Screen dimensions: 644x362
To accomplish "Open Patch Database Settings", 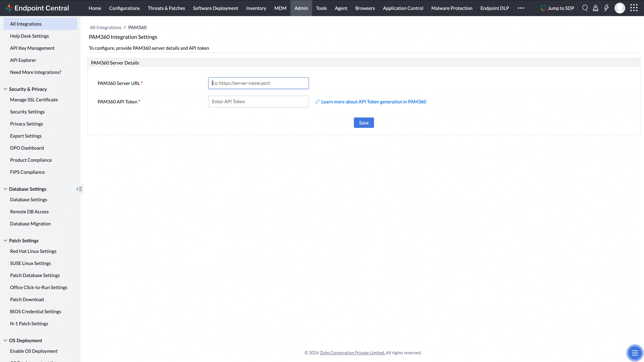I will [35, 275].
